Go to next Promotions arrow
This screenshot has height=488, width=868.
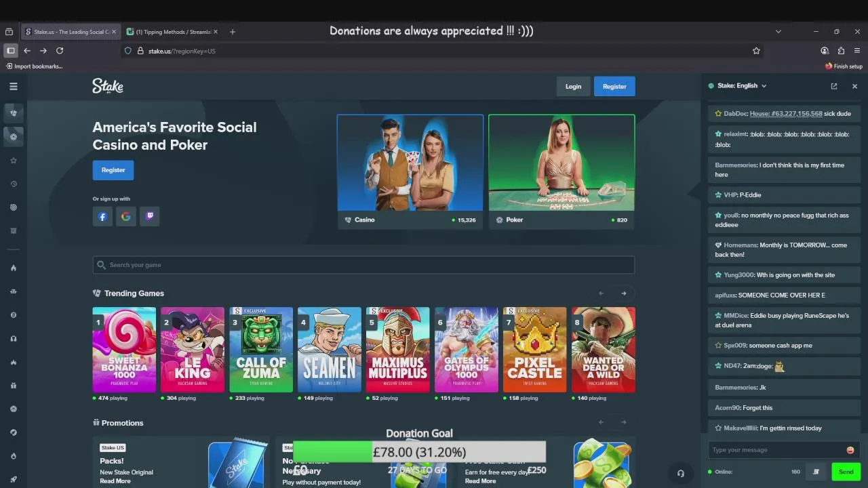624,422
